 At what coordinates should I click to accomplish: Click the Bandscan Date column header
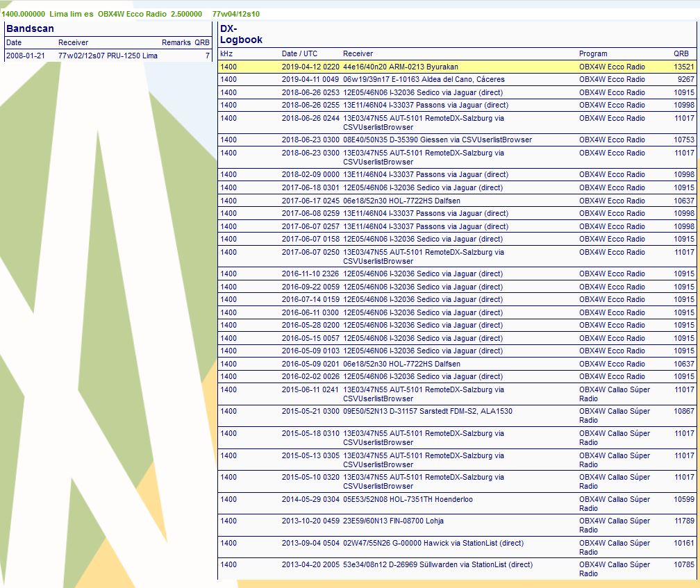14,42
